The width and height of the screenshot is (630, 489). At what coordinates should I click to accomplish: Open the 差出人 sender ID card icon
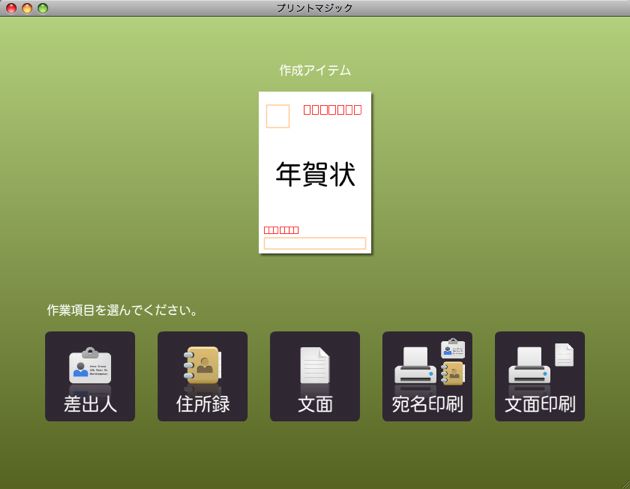coord(89,367)
